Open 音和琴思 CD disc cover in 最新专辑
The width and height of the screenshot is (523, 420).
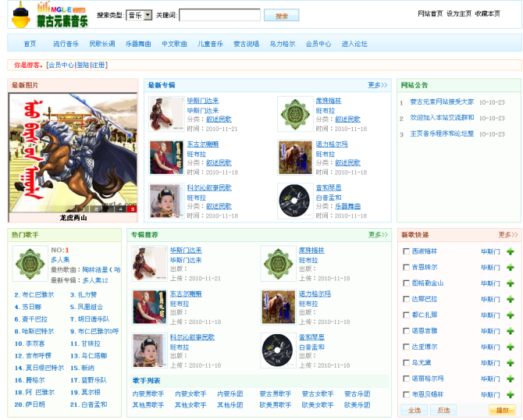point(295,201)
